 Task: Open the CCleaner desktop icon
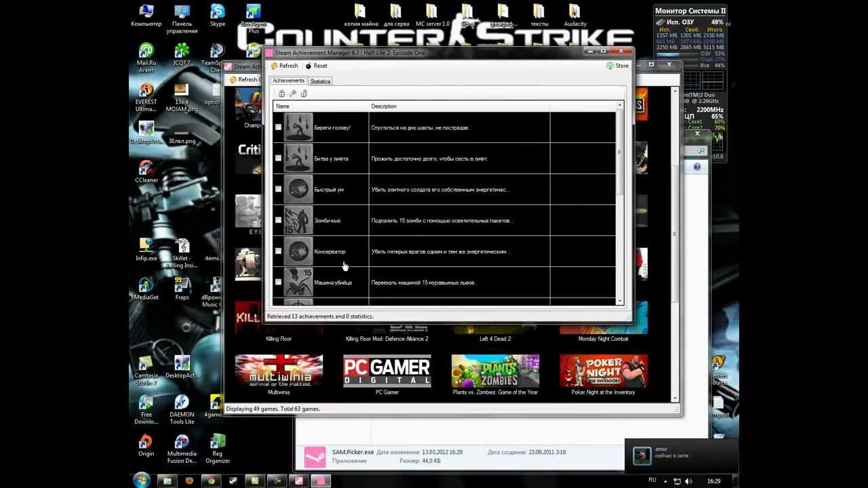[x=146, y=172]
